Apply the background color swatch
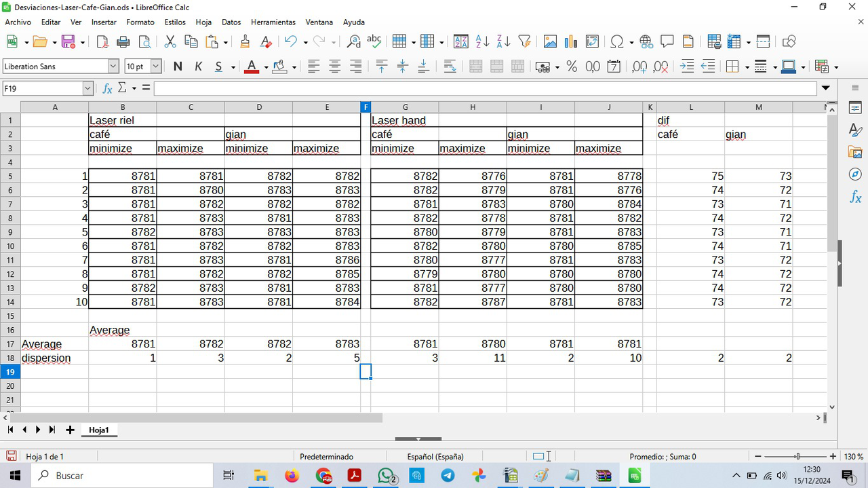This screenshot has height=488, width=868. pos(279,67)
